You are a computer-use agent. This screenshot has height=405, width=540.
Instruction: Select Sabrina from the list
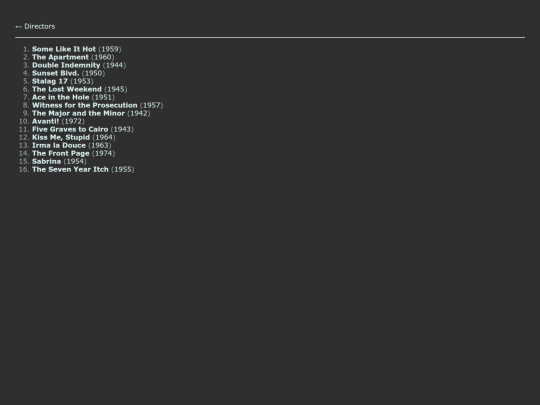coord(46,161)
